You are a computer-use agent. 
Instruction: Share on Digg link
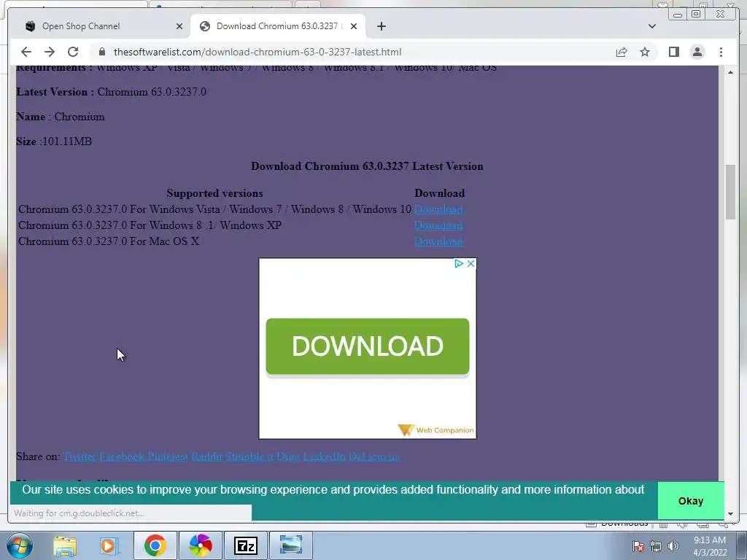288,456
